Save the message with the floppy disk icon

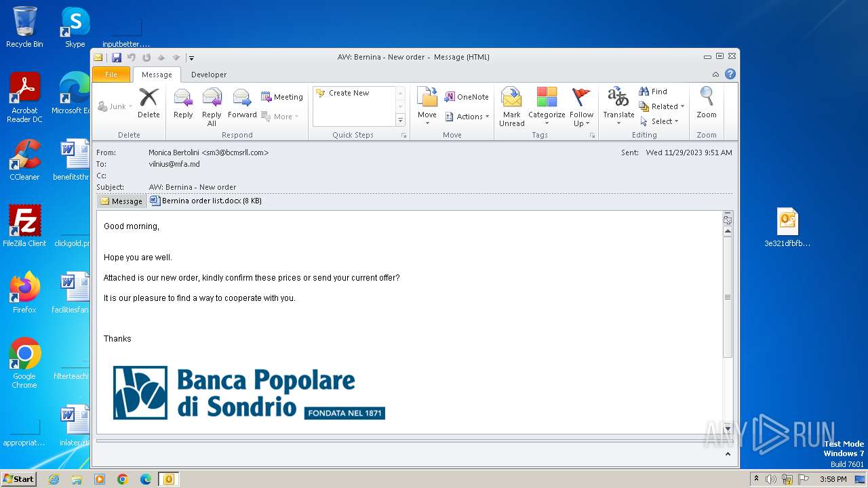coord(117,58)
